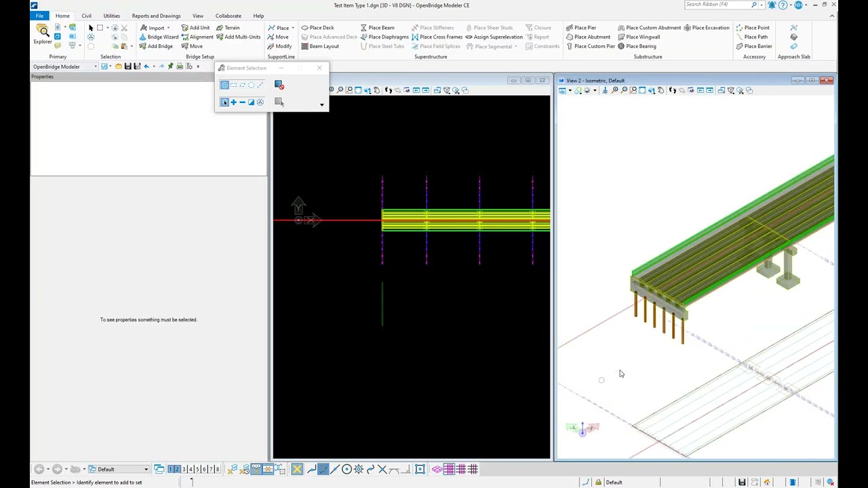Image resolution: width=868 pixels, height=488 pixels.
Task: Click the Search Ribbon input field
Action: (x=716, y=5)
